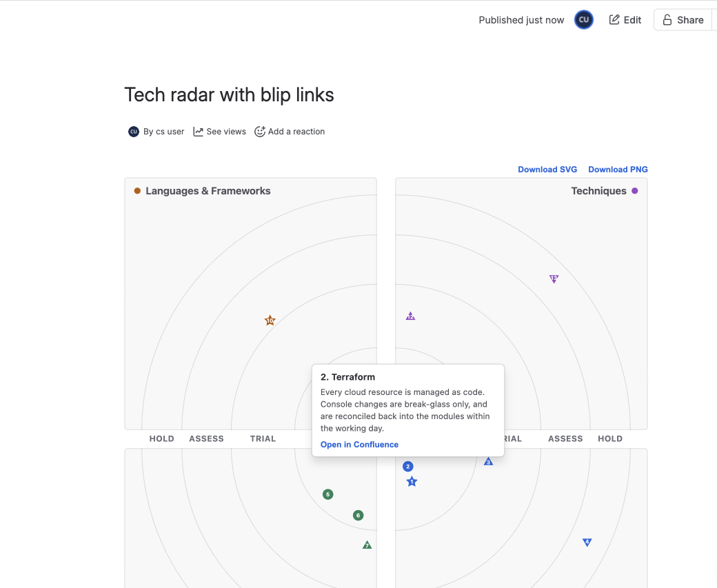The image size is (717, 588).
Task: Click the Terraform tooltip description text
Action: pos(405,410)
